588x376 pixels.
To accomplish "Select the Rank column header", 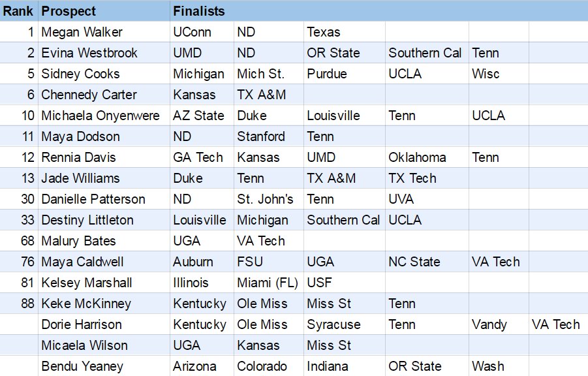I will click(x=19, y=11).
